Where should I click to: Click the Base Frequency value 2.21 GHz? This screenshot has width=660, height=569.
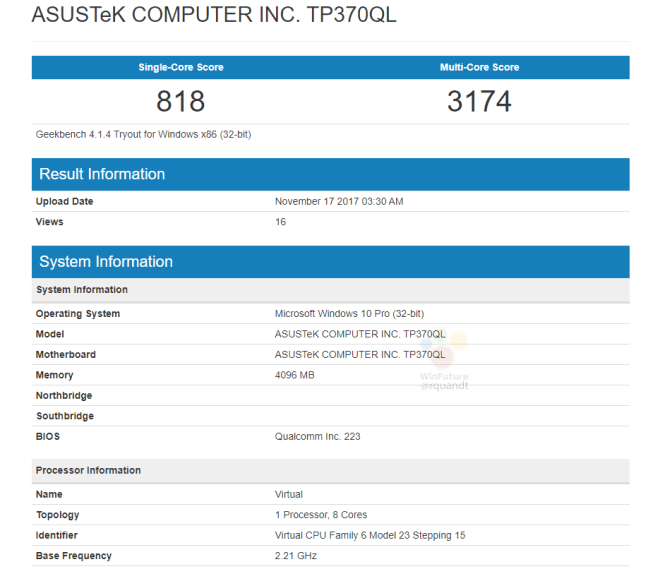(294, 556)
